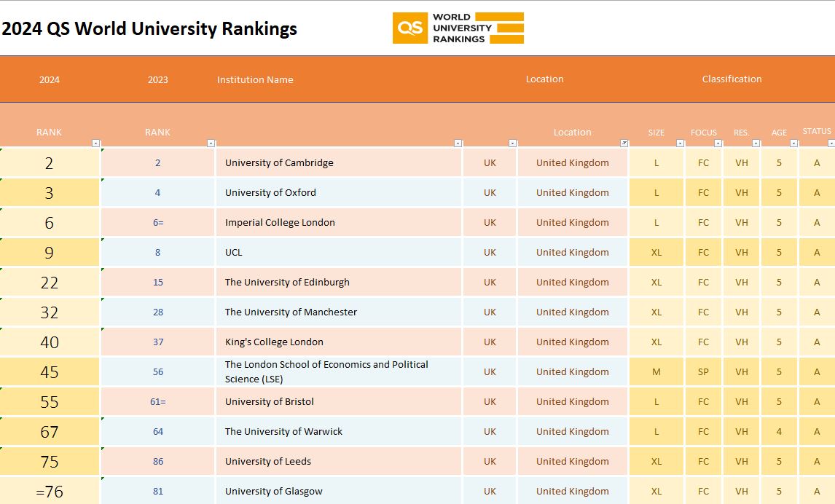Expand the AGE column filter dropdown
The width and height of the screenshot is (835, 504).
[793, 143]
